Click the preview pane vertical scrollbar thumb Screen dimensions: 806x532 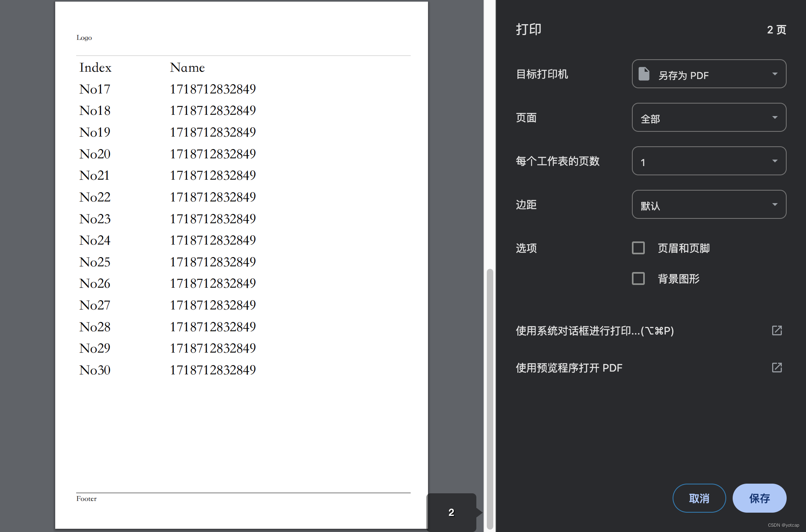tap(490, 399)
